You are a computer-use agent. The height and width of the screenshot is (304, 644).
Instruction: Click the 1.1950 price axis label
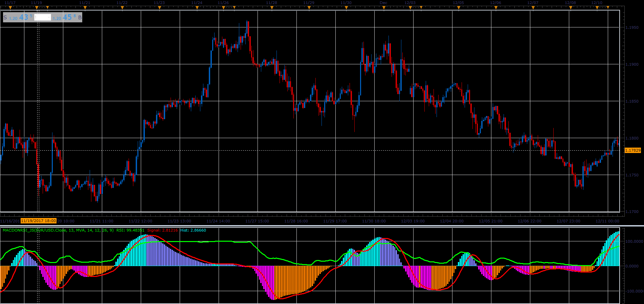632,27
